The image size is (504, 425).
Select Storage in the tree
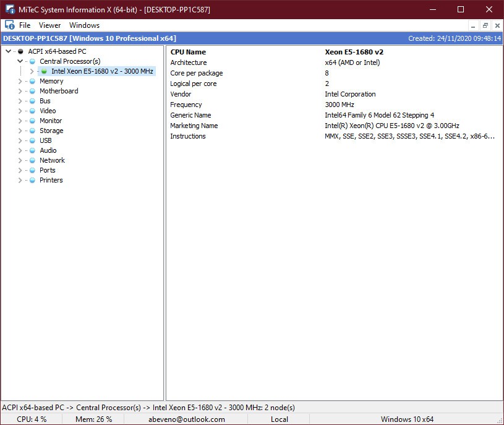(x=51, y=131)
